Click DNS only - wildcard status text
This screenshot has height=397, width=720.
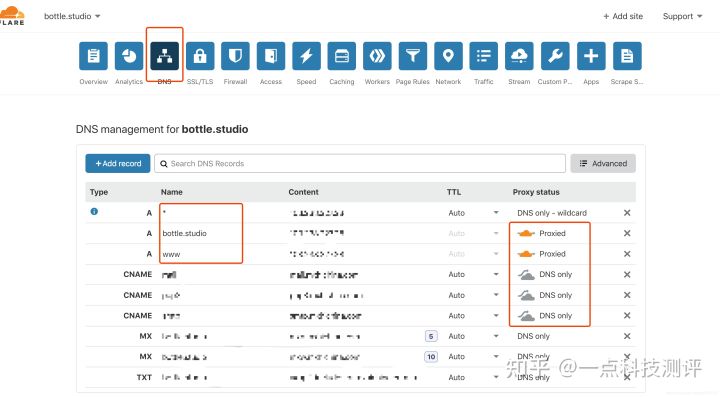point(552,213)
